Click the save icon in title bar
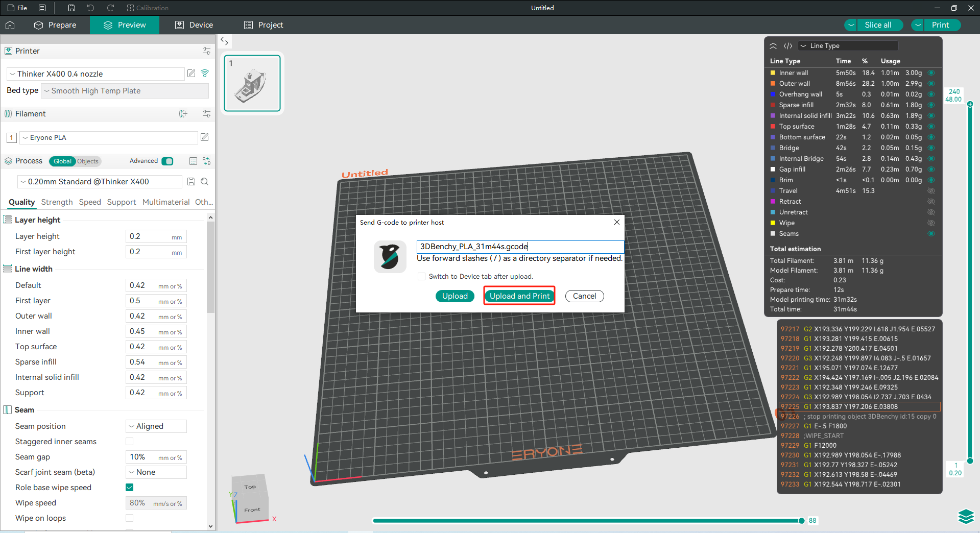The height and width of the screenshot is (533, 980). click(x=71, y=8)
